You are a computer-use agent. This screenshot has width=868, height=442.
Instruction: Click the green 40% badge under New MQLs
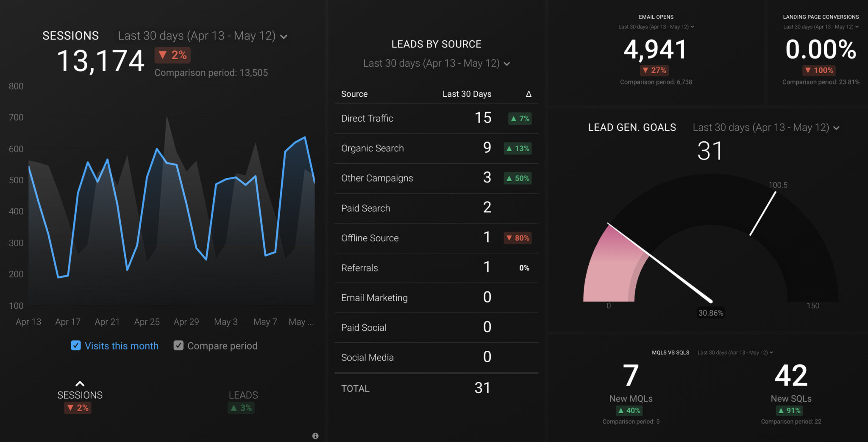630,410
